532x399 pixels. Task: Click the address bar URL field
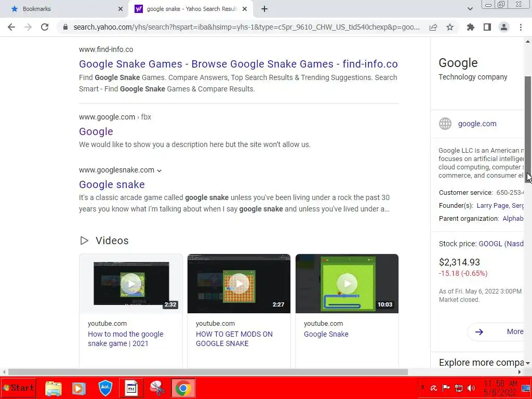246,27
